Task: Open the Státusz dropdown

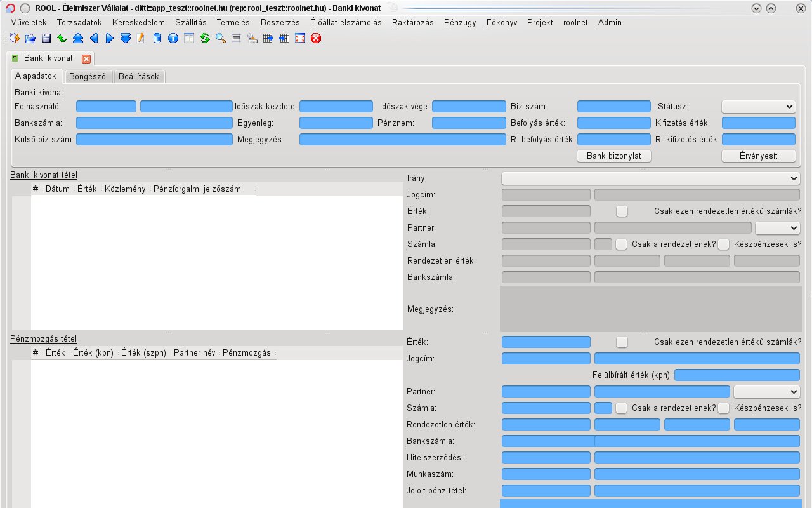Action: [x=758, y=107]
